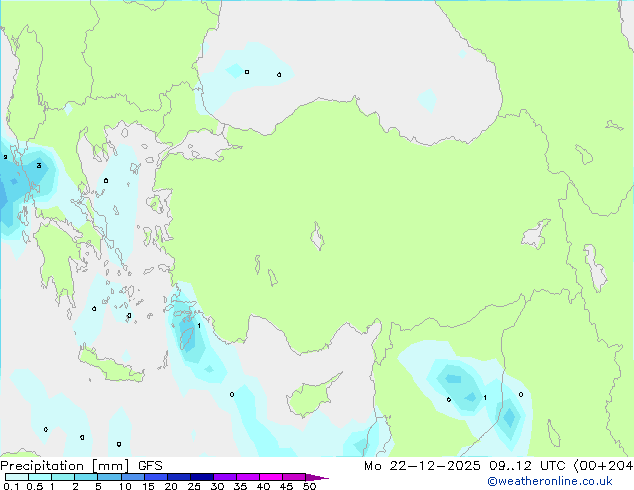Screen dimensions: 634x490
Task: Click the island of Cyprus on map
Action: pyautogui.click(x=313, y=396)
